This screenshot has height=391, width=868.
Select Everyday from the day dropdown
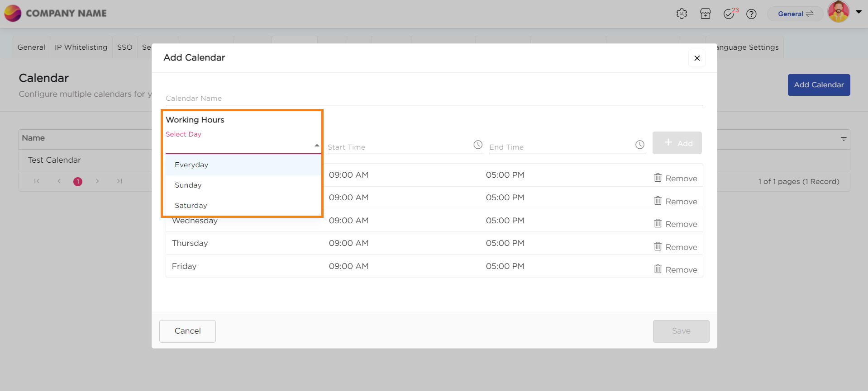click(x=191, y=165)
